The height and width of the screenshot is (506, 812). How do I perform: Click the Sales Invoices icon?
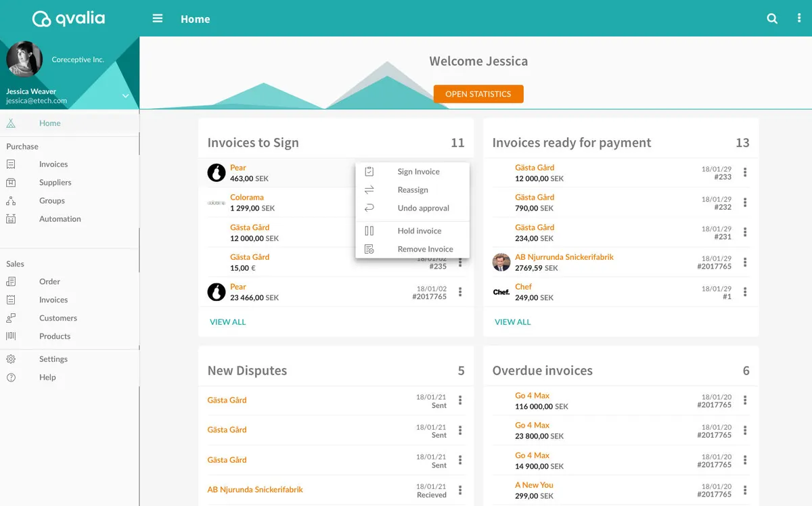click(x=11, y=300)
